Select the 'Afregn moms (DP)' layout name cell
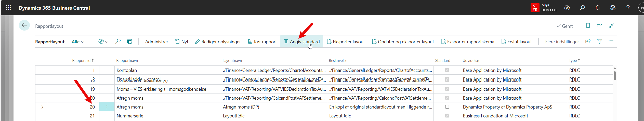Image resolution: width=644 pixels, height=121 pixels. (x=274, y=107)
